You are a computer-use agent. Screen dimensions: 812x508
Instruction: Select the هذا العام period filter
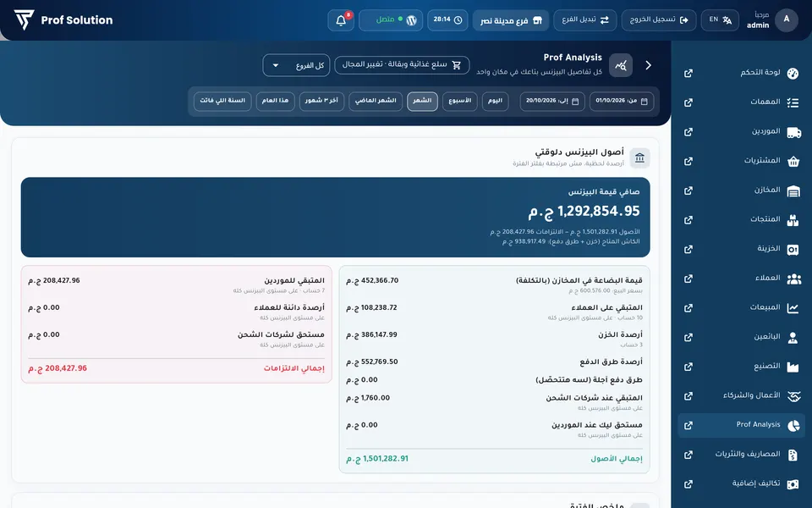pyautogui.click(x=276, y=101)
